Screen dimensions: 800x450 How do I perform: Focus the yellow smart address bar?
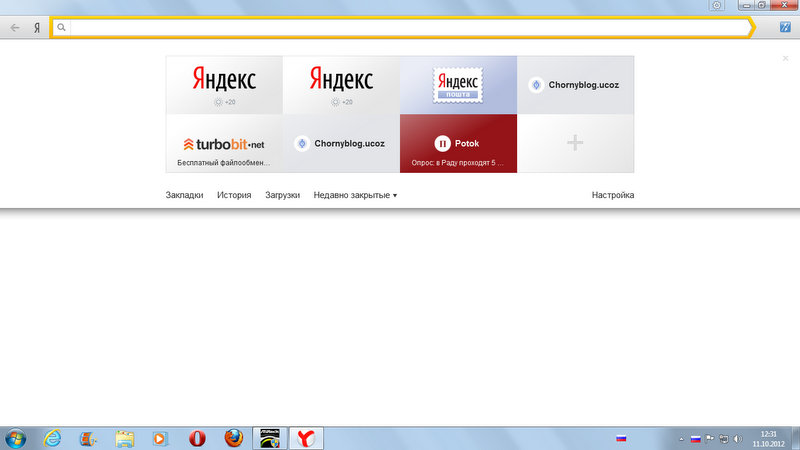(x=403, y=28)
